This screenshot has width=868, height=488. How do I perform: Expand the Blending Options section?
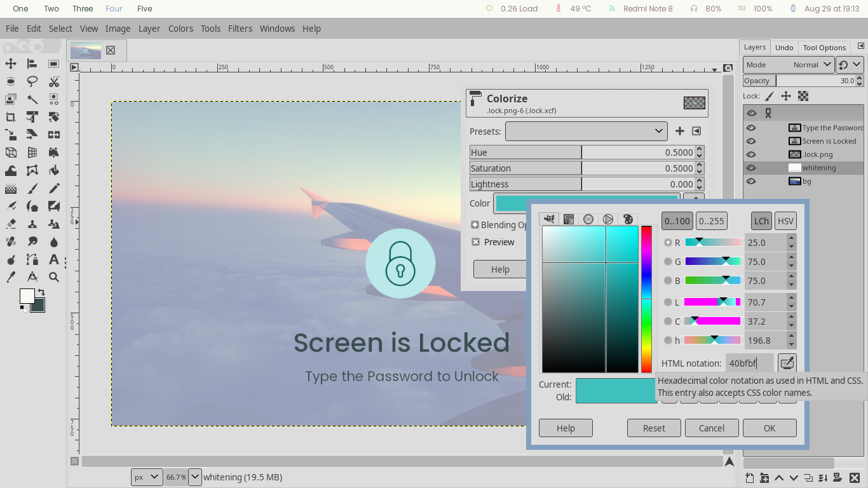click(x=475, y=225)
